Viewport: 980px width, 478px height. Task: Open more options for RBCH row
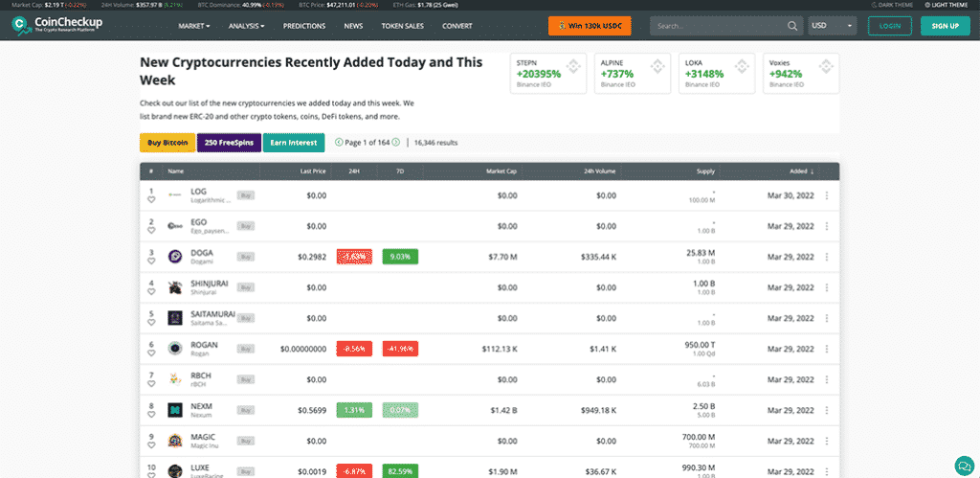(x=827, y=379)
